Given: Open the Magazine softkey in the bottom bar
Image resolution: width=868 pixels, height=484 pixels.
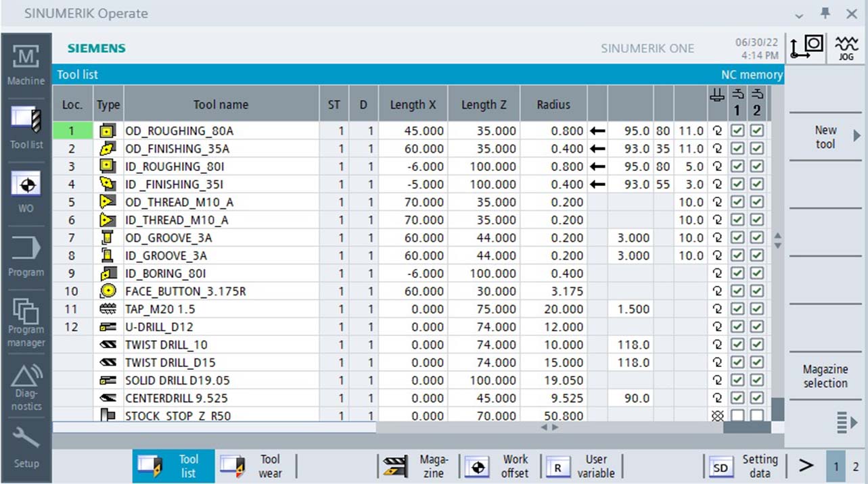Looking at the screenshot, I should tap(418, 466).
